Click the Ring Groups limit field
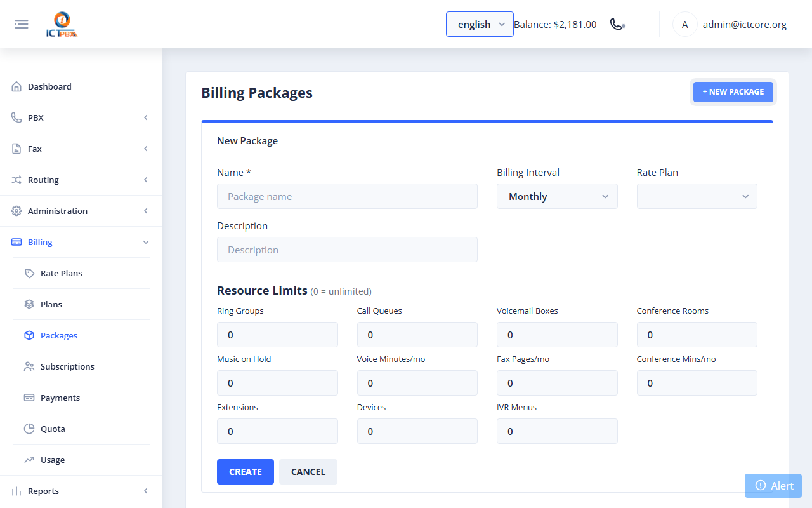Image resolution: width=812 pixels, height=508 pixels. point(277,335)
